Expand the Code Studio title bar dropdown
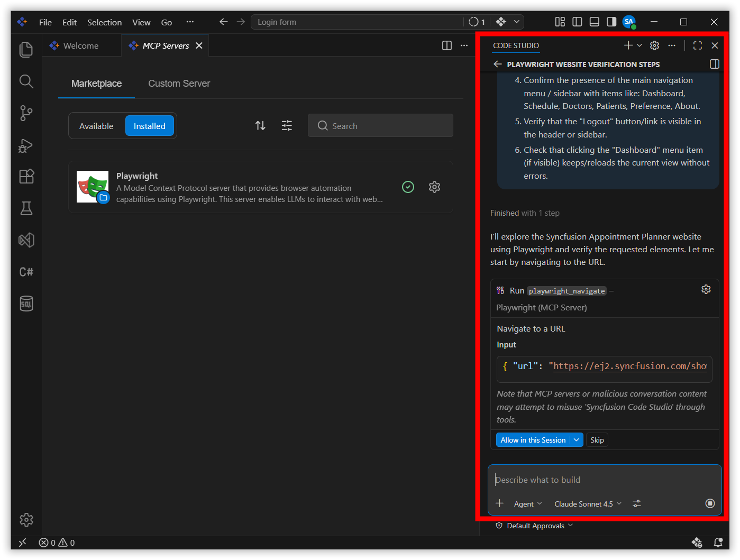This screenshot has width=740, height=560. coord(516,22)
